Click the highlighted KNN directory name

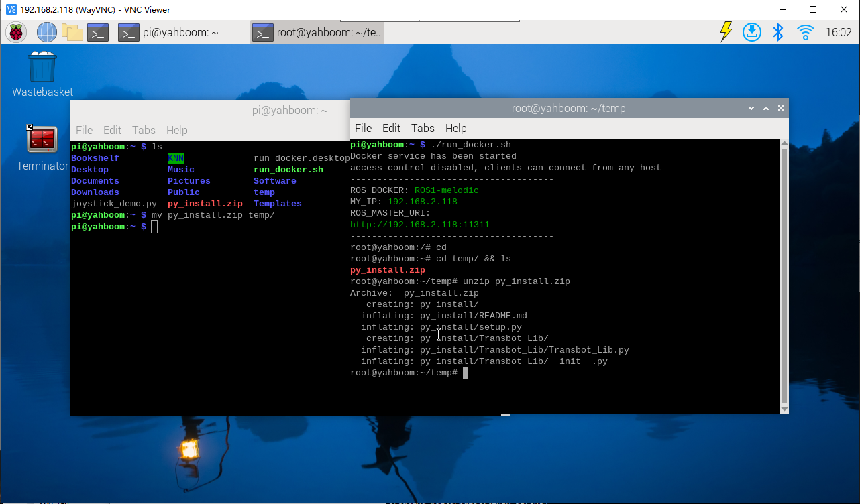pyautogui.click(x=176, y=158)
